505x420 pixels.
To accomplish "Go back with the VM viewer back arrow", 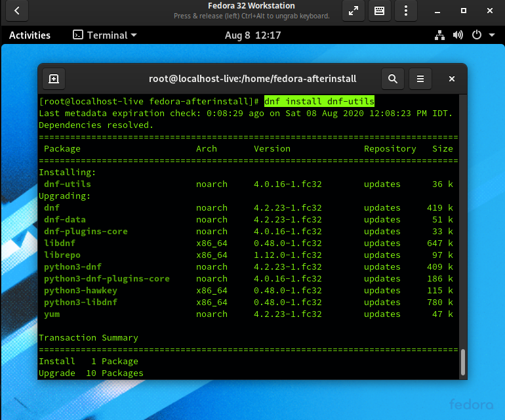I will 17,10.
